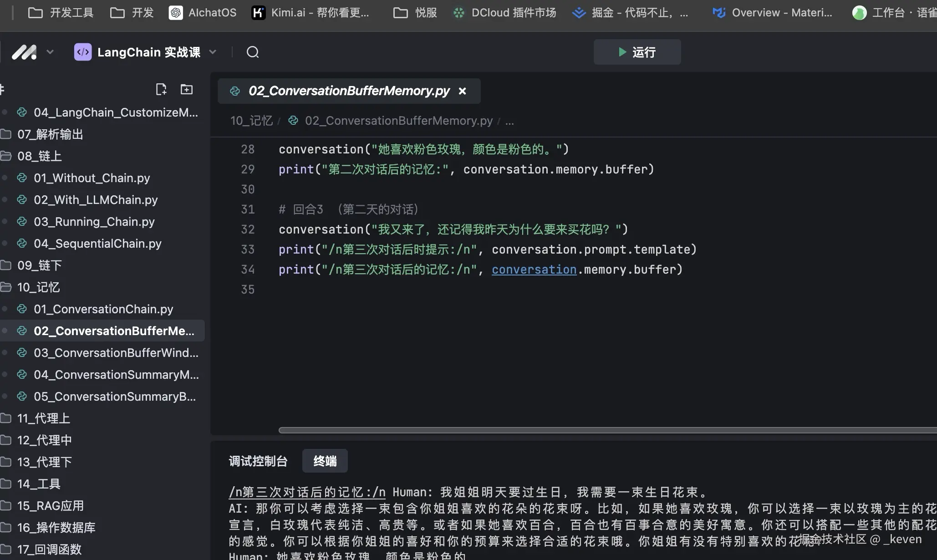Click the LangChain project code icon
This screenshot has width=937, height=560.
83,52
